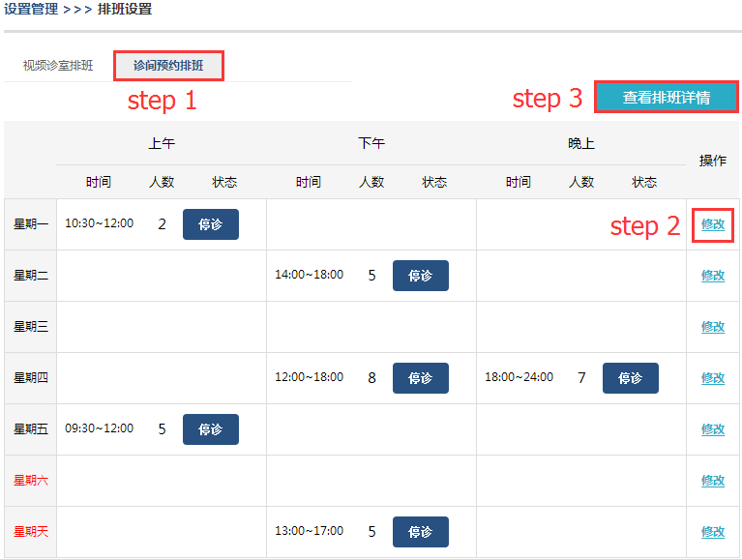Viewport: 742px width, 560px height.
Task: Open 查看排班详情 schedule details
Action: 666,98
